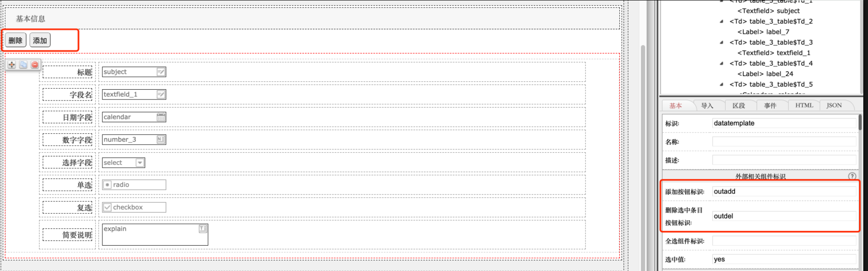Collapse the table_3_table$Td_2 tree node
Screen dimensions: 868x271
click(x=721, y=21)
